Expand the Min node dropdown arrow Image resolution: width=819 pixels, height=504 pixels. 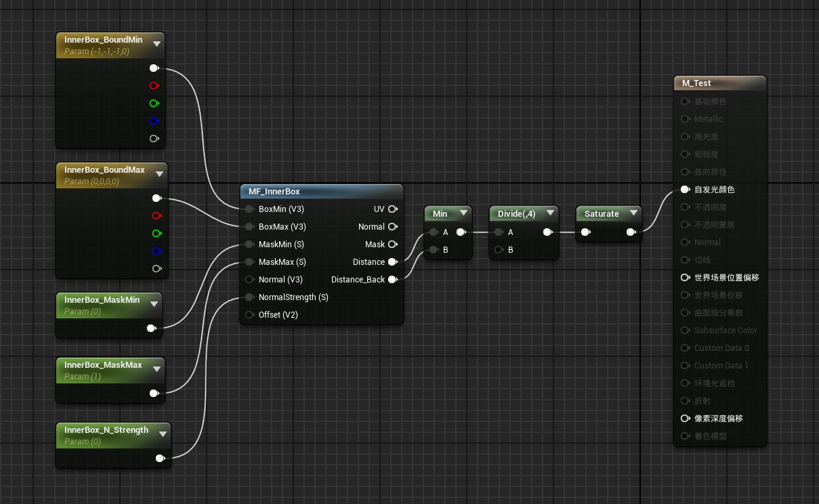pos(463,213)
